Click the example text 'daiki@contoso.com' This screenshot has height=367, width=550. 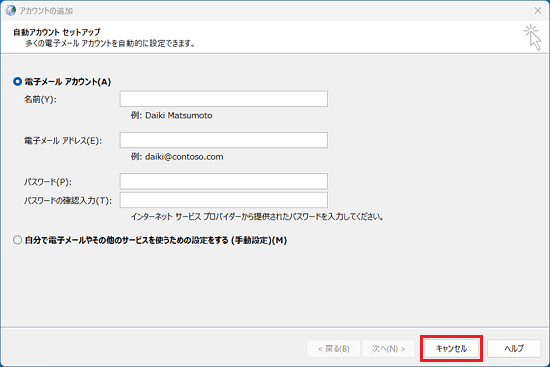click(x=184, y=156)
